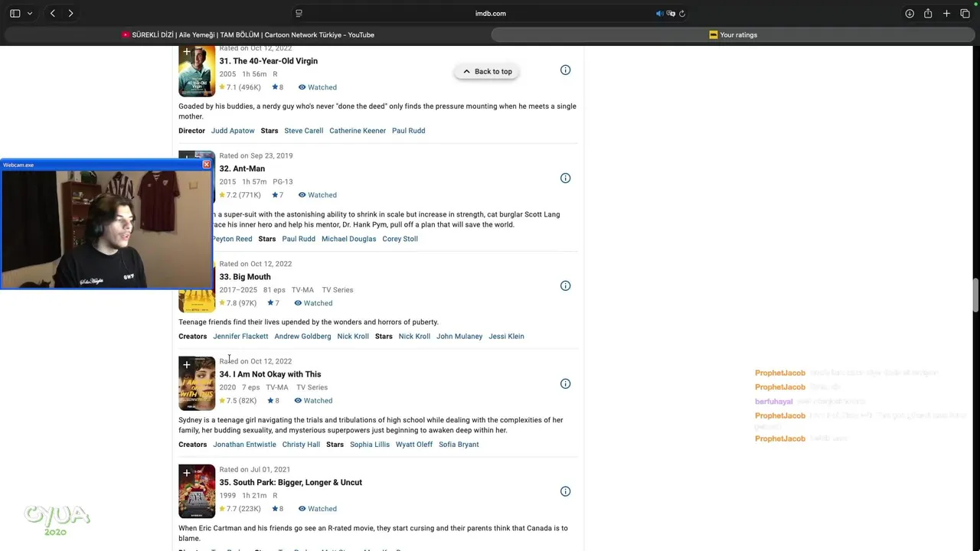The height and width of the screenshot is (551, 980).
Task: Open Michael Douglas's page
Action: (349, 239)
